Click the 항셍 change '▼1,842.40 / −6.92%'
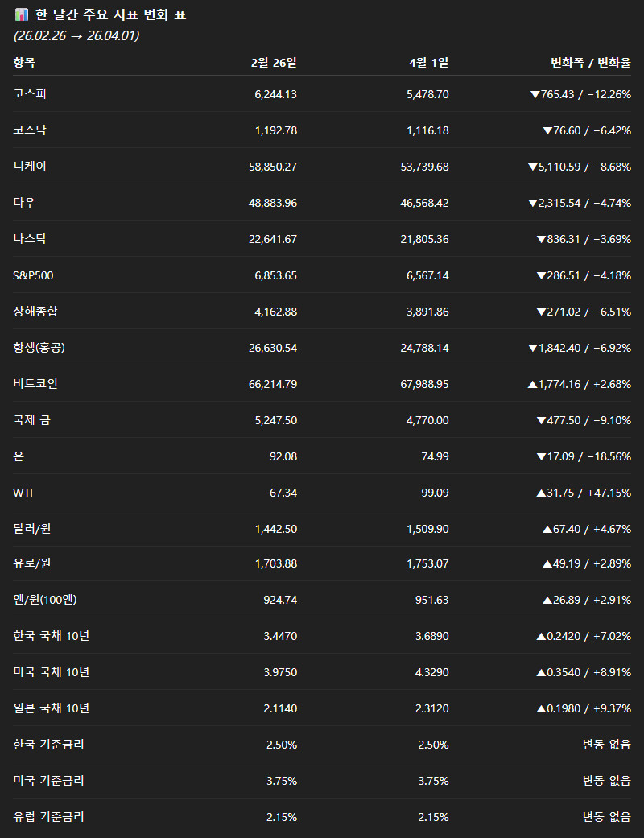Viewport: 644px width, 838px height. click(580, 348)
